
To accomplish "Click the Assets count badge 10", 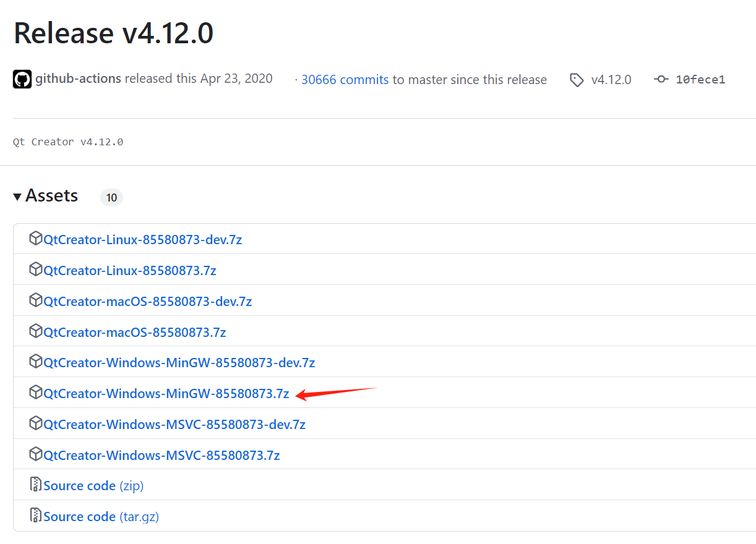I will click(111, 198).
